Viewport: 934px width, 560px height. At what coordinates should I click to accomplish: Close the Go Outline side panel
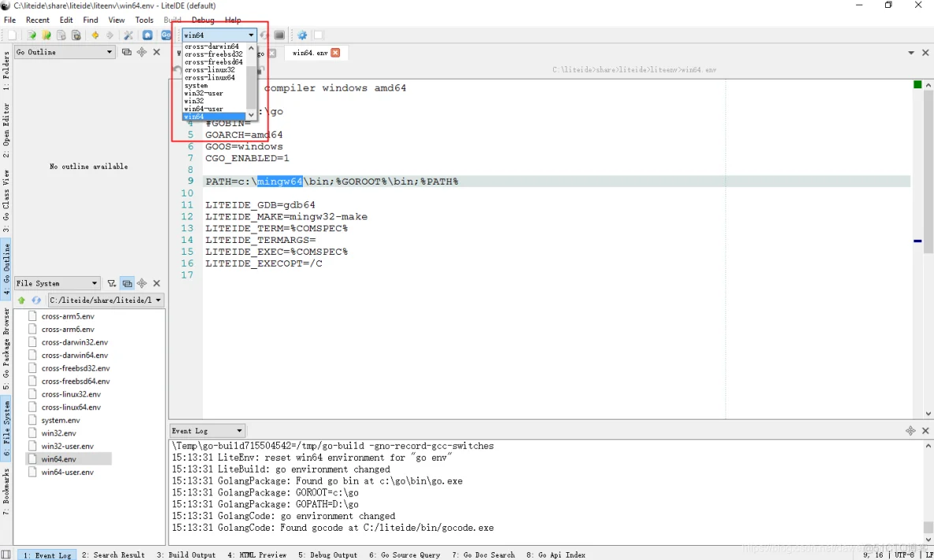157,52
